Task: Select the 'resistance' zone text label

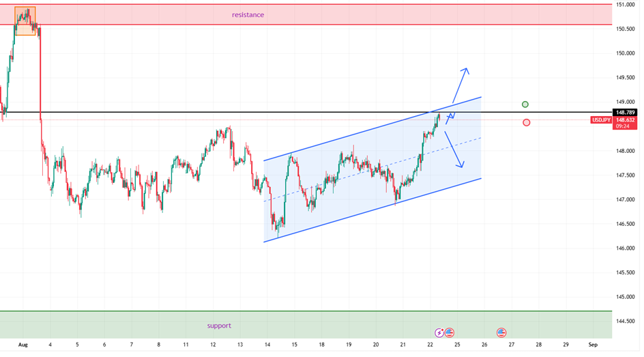Action: pos(248,15)
